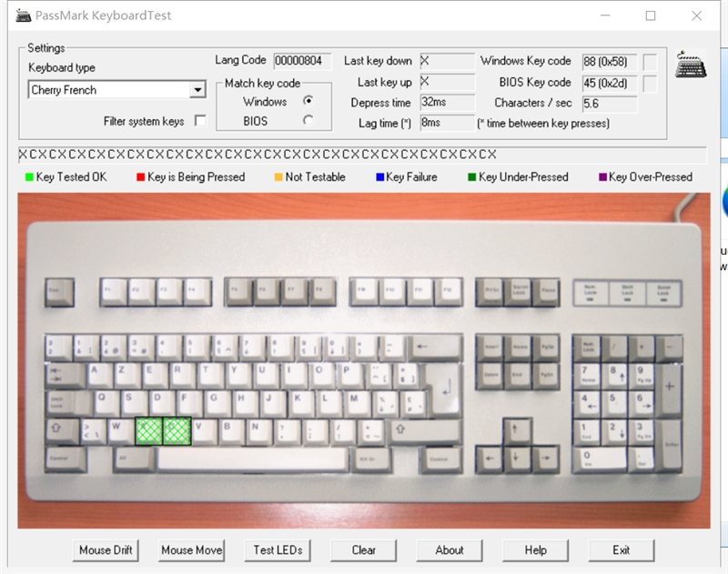Click the red Key is Being Pressed swatch
The width and height of the screenshot is (728, 574).
point(141,176)
